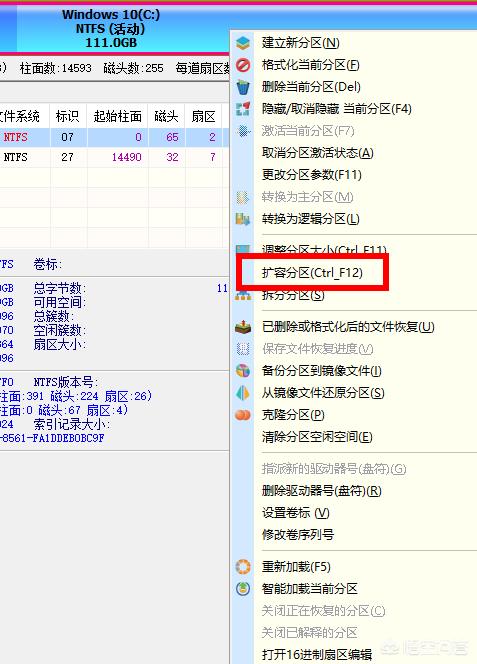477x664 pixels.
Task: Select 已删除或格式化后的文件恢复(U)
Action: [348, 327]
